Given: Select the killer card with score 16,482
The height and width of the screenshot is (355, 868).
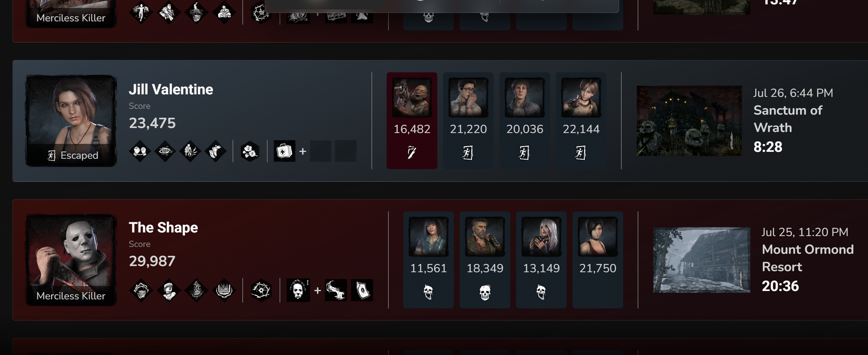Looking at the screenshot, I should coord(412,121).
